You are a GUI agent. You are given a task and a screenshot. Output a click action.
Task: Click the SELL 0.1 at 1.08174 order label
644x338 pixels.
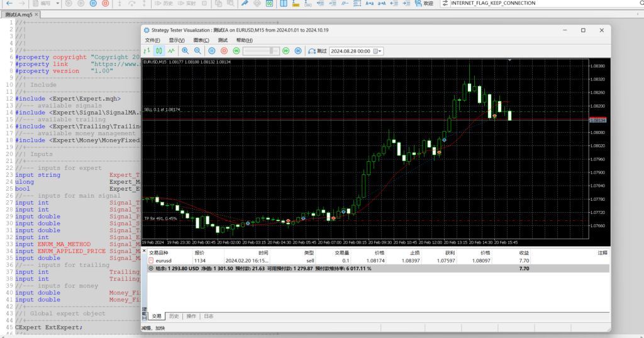coord(162,110)
